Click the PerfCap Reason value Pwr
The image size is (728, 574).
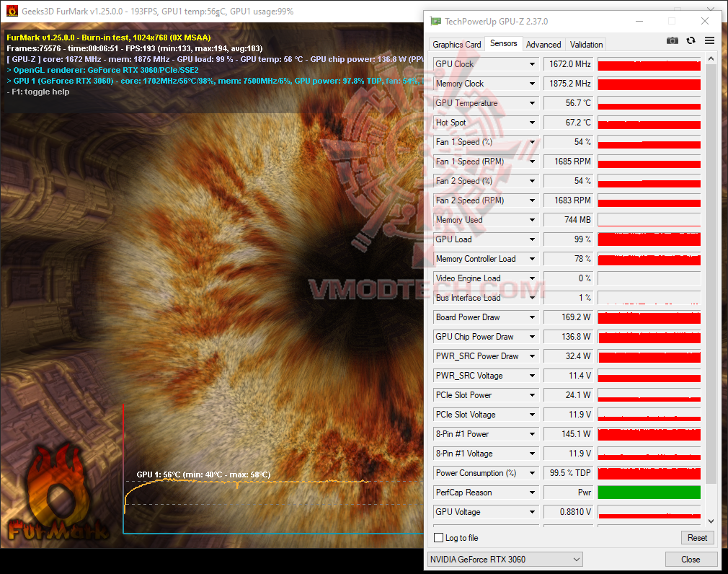(x=569, y=493)
